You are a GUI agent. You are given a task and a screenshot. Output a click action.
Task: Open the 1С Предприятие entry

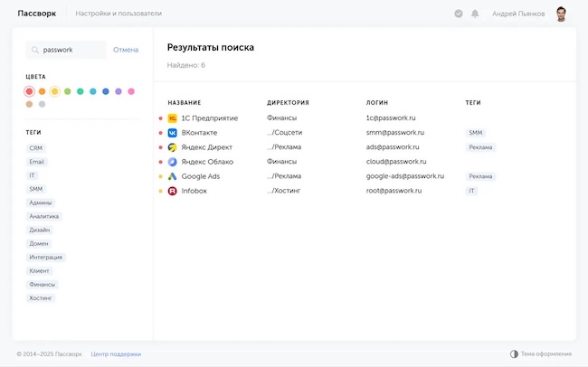[x=210, y=118]
